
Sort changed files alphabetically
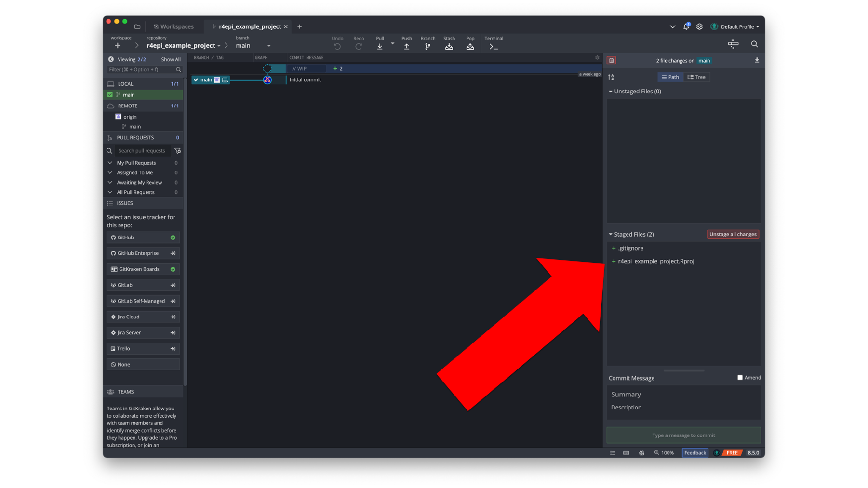(x=611, y=77)
